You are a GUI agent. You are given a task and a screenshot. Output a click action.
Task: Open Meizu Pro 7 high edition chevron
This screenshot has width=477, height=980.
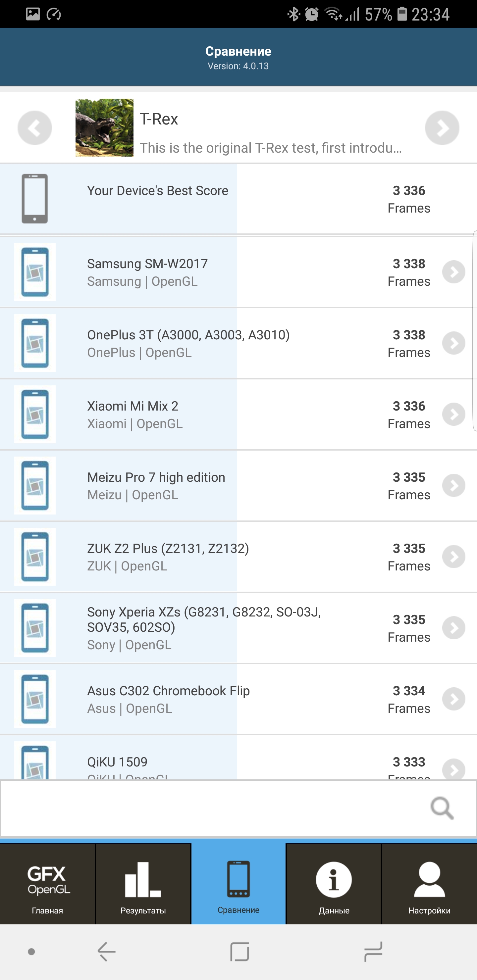tap(453, 485)
